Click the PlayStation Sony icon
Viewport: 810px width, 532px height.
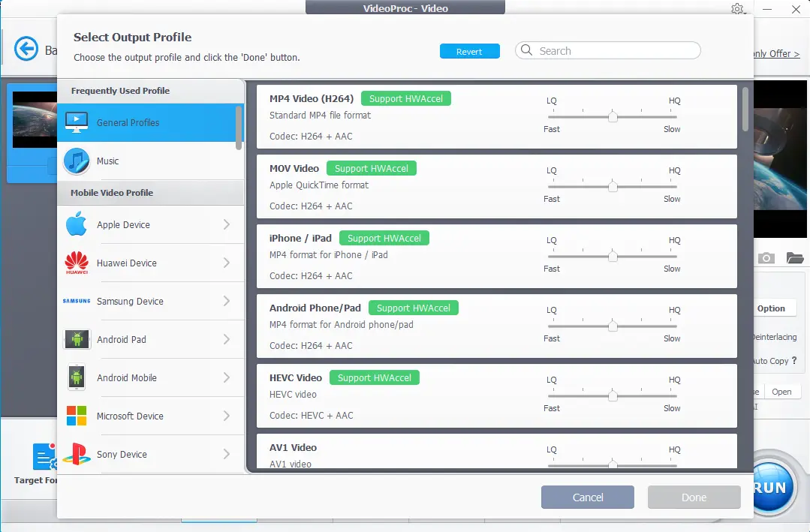pos(77,453)
